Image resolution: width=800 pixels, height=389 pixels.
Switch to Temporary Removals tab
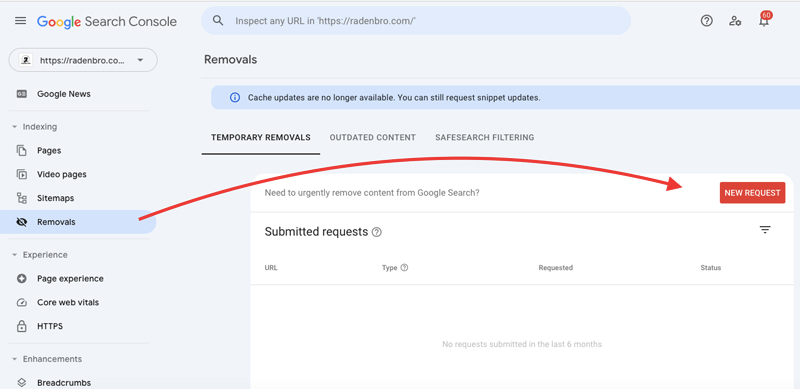tap(261, 138)
